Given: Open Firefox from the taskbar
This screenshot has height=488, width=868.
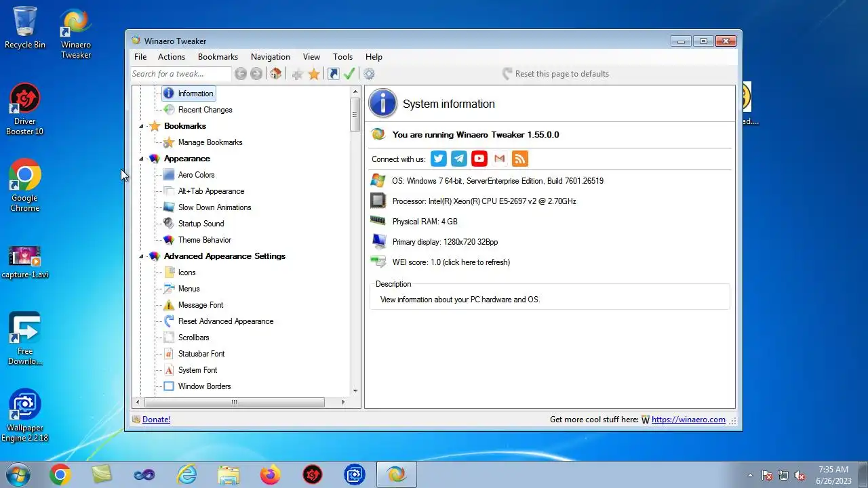Looking at the screenshot, I should point(270,475).
